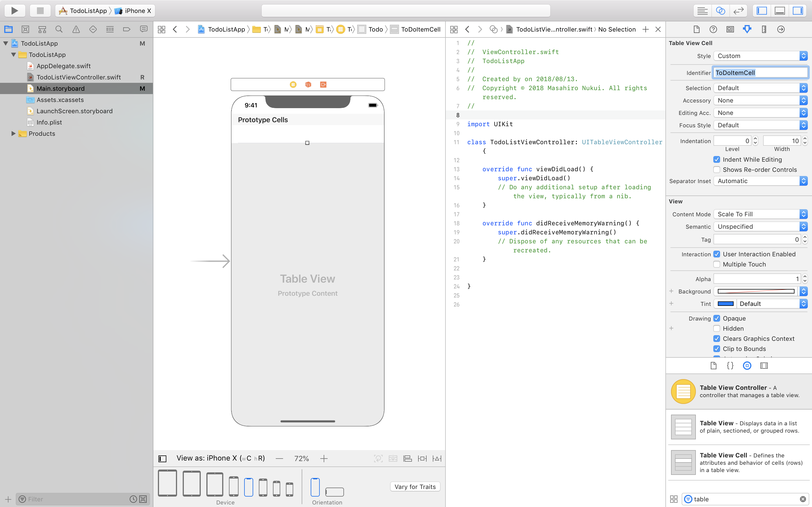Click the blue Tint color swatch
Screen dimensions: 812x507
tap(726, 303)
